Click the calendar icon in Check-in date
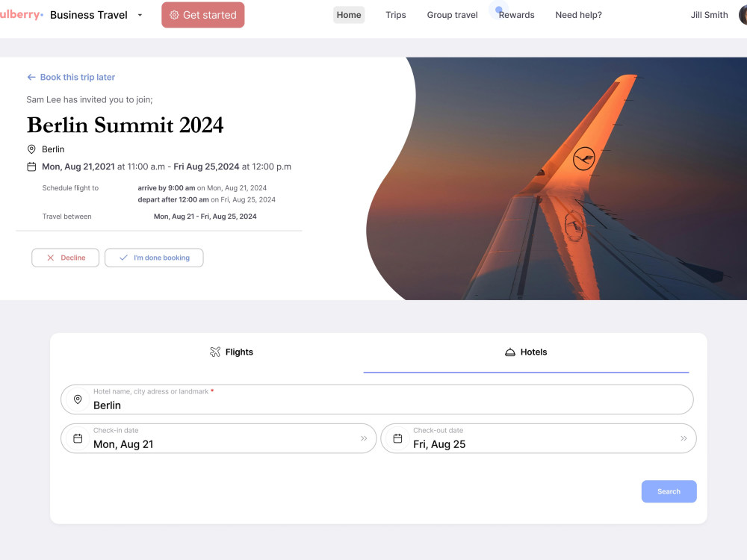Viewport: 747px width, 560px height. click(x=78, y=438)
